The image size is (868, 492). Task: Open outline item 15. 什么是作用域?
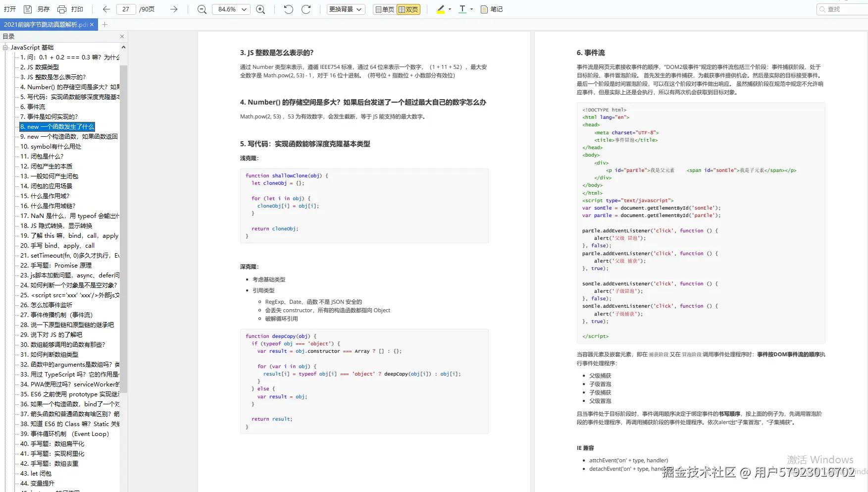coord(45,196)
